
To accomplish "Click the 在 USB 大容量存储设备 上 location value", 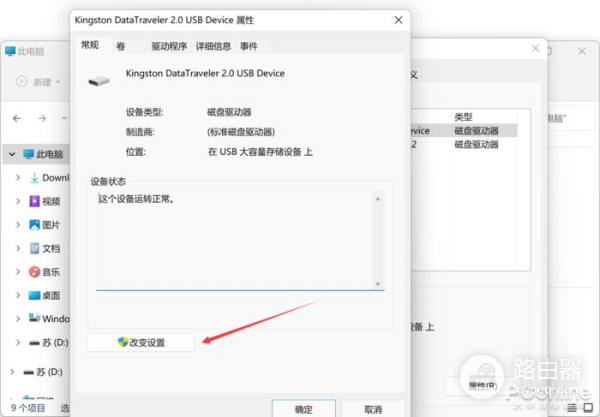I will pos(260,152).
